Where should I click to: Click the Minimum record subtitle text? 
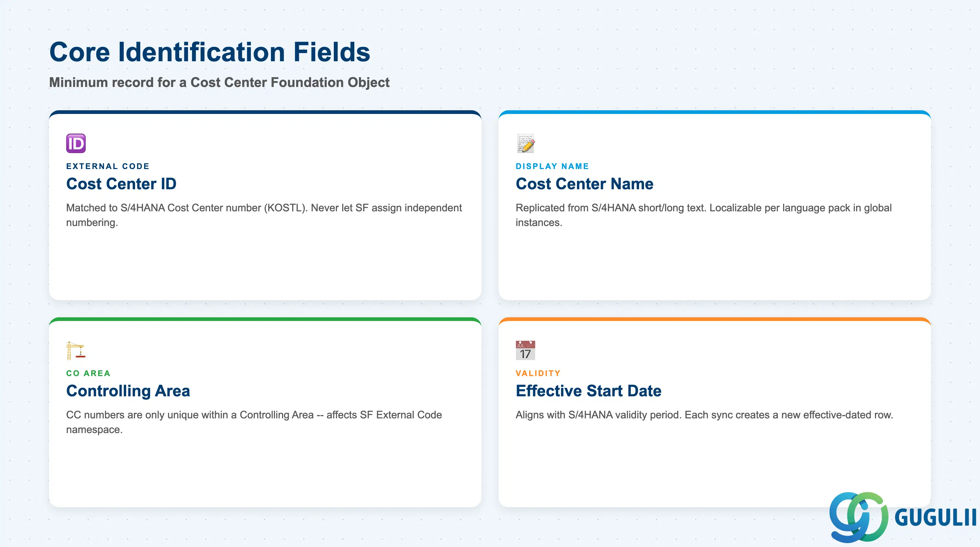pos(219,82)
